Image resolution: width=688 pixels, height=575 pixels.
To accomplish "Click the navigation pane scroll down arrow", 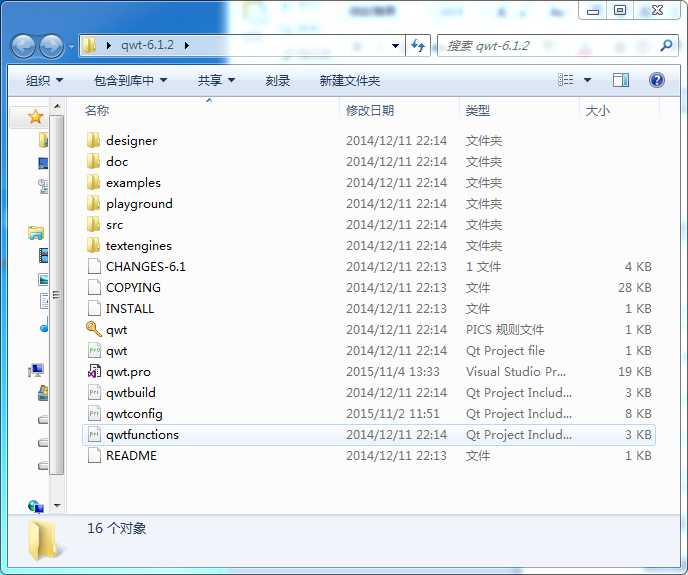I will tap(57, 506).
